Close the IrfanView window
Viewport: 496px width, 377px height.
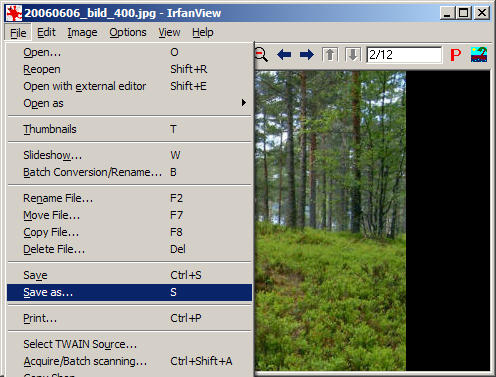point(482,13)
